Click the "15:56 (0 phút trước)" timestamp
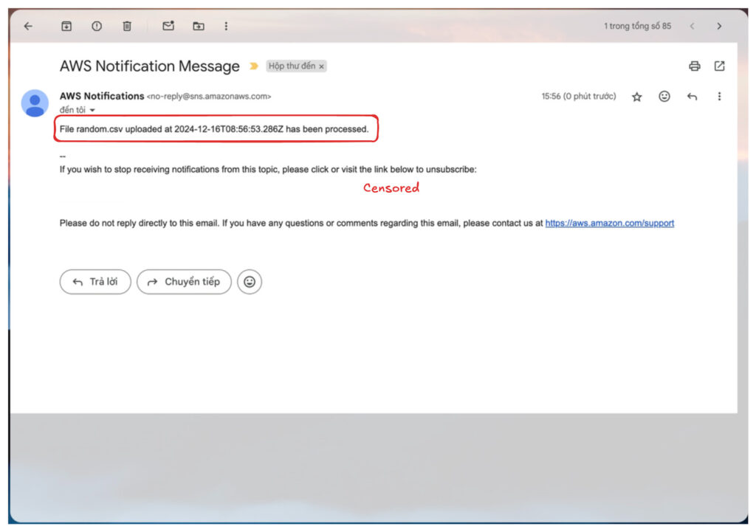This screenshot has height=532, width=756. click(579, 97)
